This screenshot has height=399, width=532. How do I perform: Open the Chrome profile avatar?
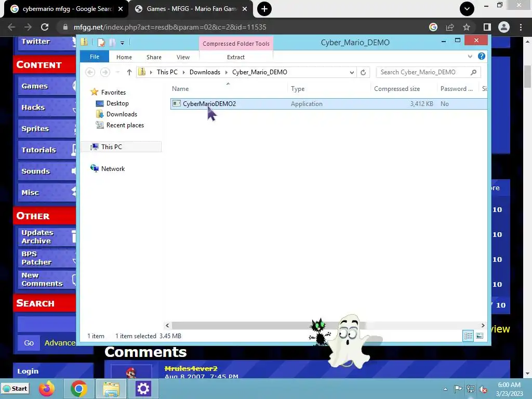point(504,27)
